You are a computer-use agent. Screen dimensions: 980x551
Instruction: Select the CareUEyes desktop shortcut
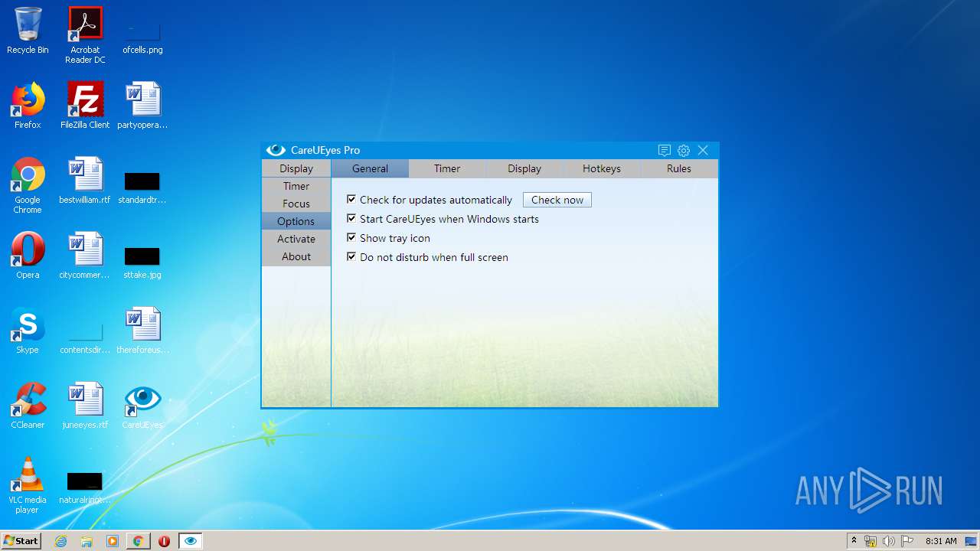tap(142, 406)
